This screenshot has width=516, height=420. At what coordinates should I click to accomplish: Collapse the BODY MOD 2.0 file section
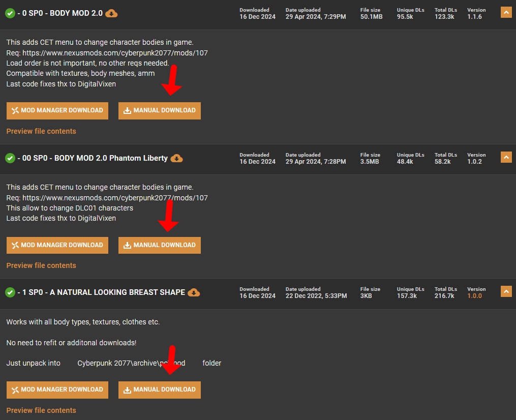tap(506, 13)
